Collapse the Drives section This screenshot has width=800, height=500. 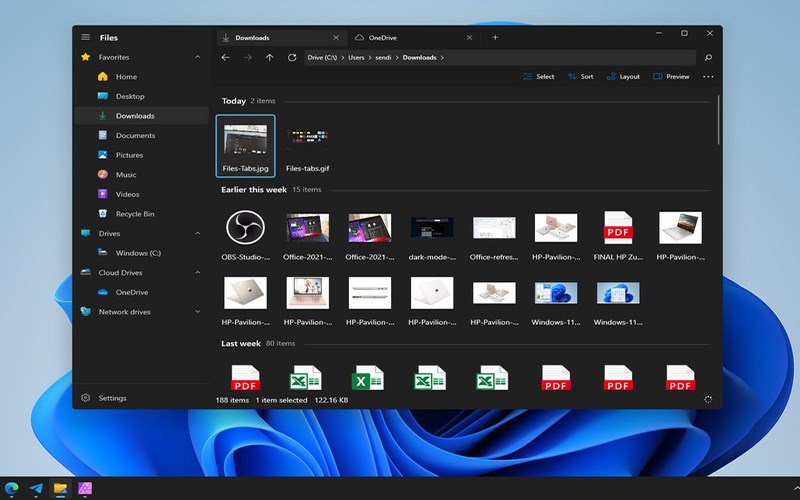pyautogui.click(x=197, y=233)
